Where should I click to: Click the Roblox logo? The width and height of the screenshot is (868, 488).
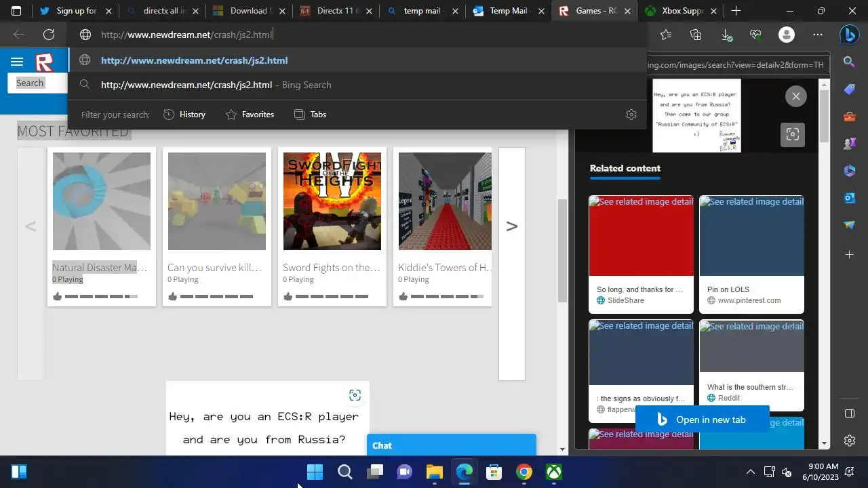(44, 63)
